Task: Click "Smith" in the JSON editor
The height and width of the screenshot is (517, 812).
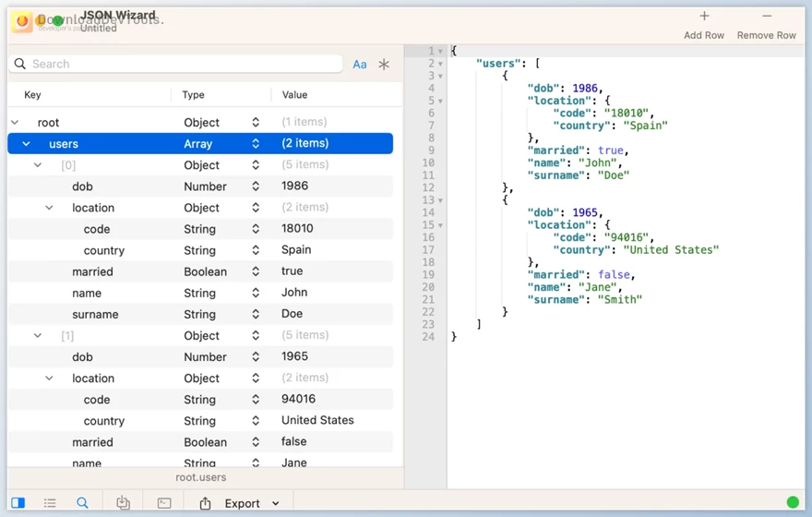Action: pyautogui.click(x=620, y=299)
